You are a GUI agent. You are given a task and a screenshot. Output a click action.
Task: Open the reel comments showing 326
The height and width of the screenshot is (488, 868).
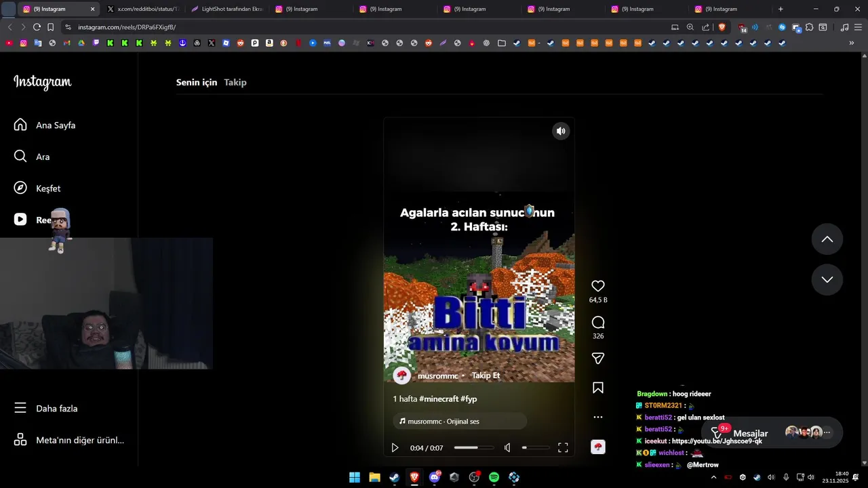tap(597, 322)
